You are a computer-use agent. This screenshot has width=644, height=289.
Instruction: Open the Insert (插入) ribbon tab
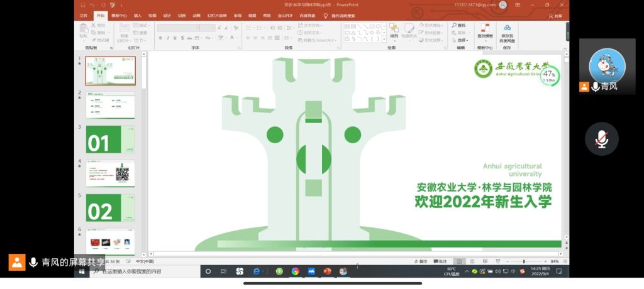coord(137,15)
